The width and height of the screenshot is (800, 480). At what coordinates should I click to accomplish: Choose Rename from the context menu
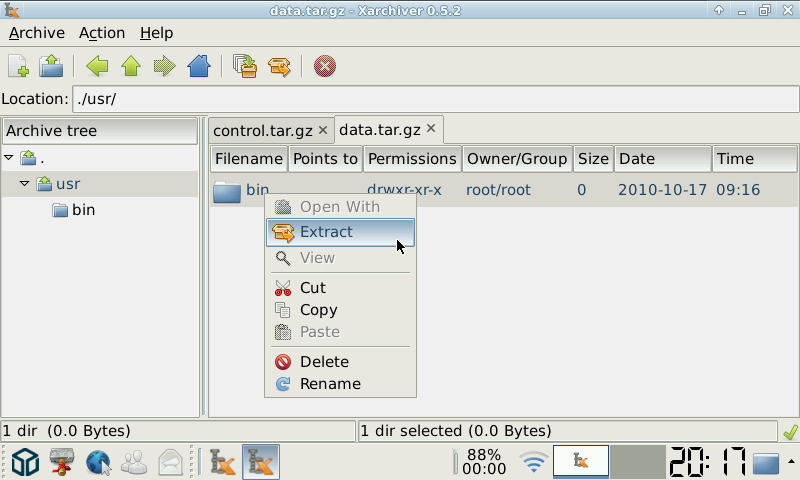340,384
